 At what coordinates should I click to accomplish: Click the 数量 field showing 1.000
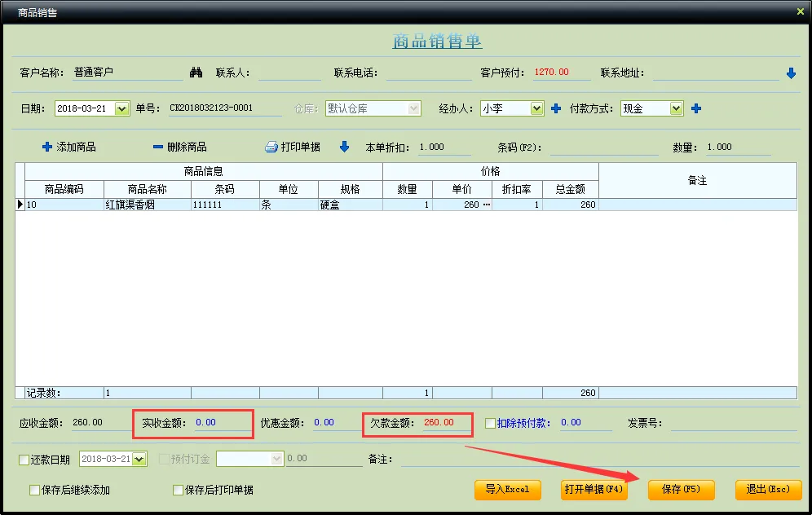[739, 147]
